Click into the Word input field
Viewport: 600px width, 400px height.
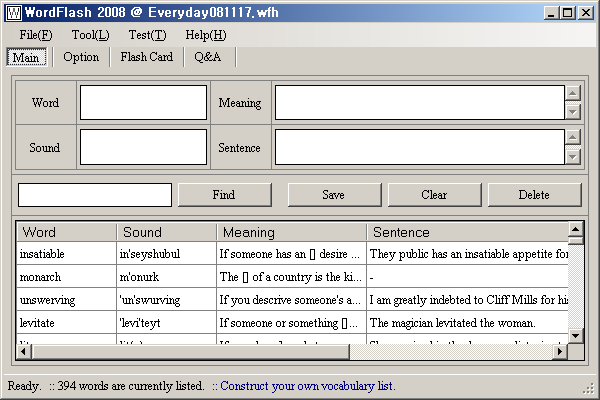(x=143, y=103)
